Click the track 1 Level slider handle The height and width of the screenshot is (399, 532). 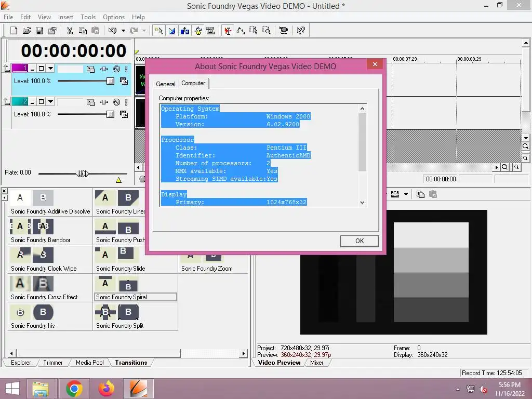coord(110,81)
